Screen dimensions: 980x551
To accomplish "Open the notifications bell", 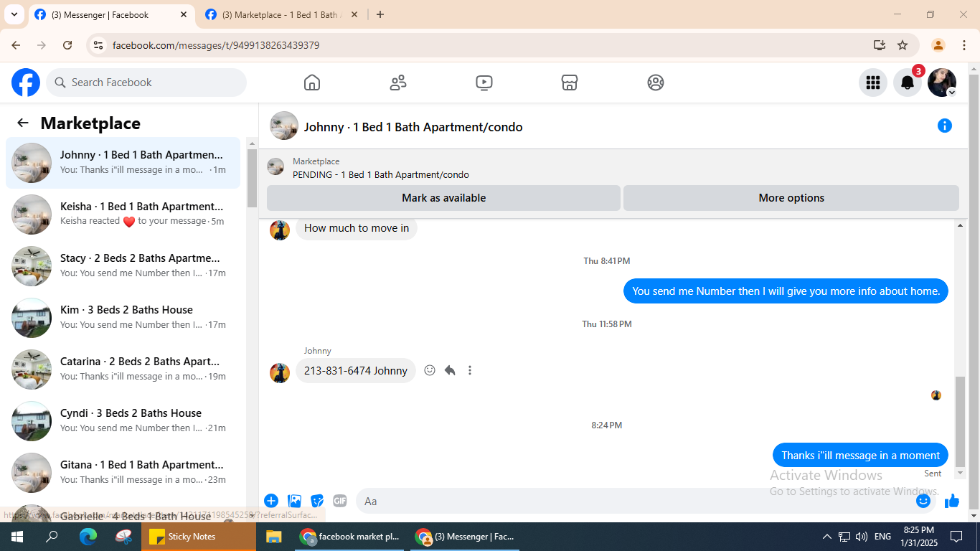I will 908,83.
